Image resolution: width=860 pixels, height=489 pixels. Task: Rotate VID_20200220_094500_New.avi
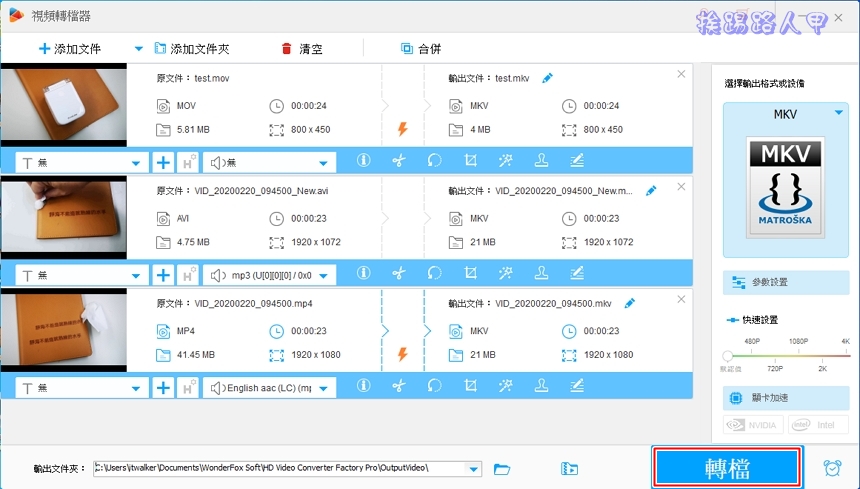[x=434, y=273]
